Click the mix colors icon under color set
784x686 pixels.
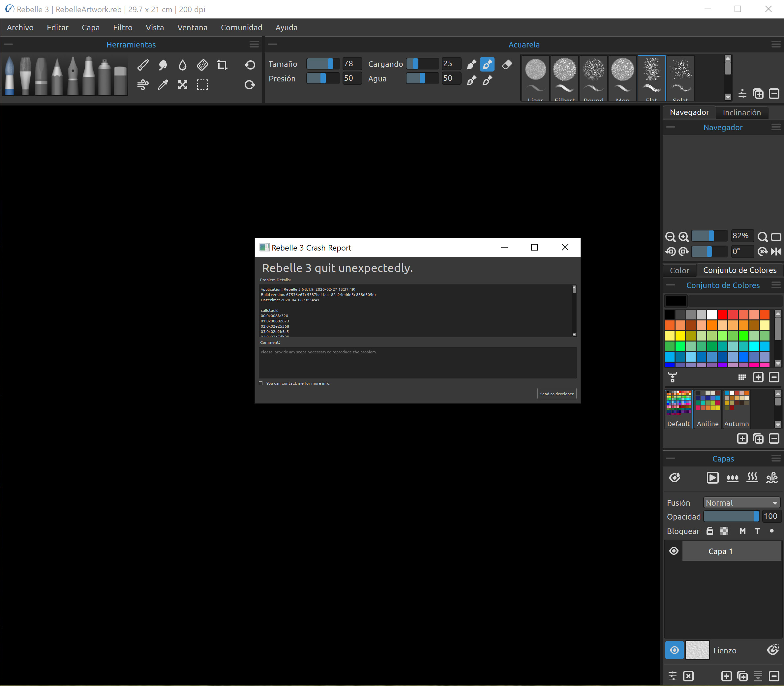[x=673, y=377]
